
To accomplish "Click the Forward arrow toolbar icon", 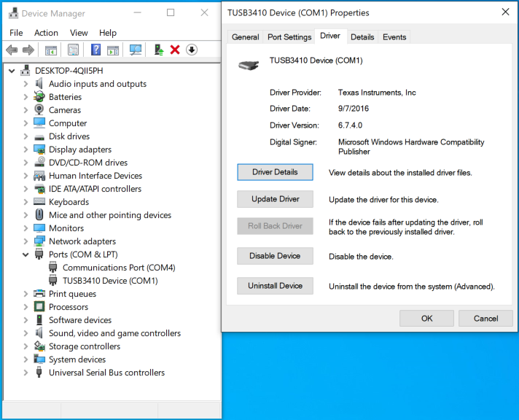I will point(28,50).
